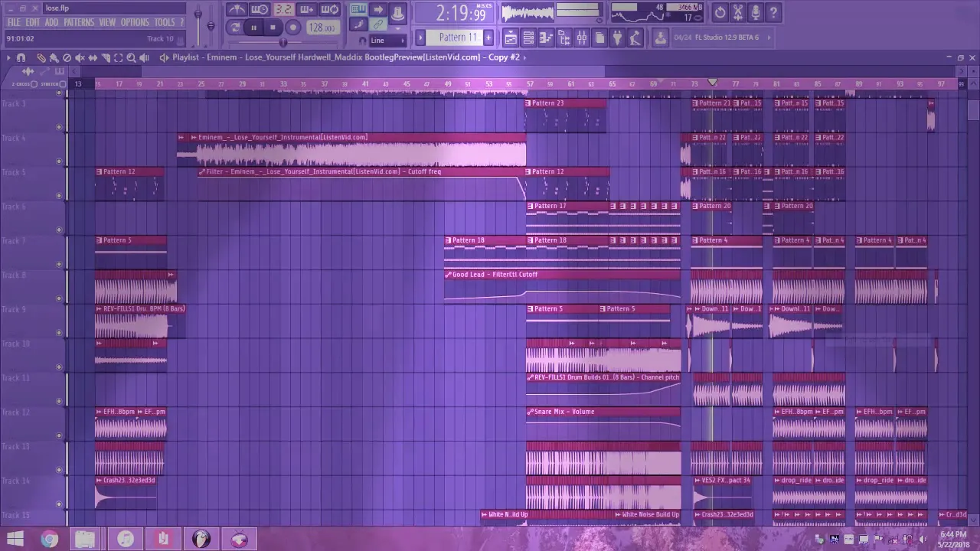Toggle loop recording icon
This screenshot has height=551, width=980.
pyautogui.click(x=330, y=10)
